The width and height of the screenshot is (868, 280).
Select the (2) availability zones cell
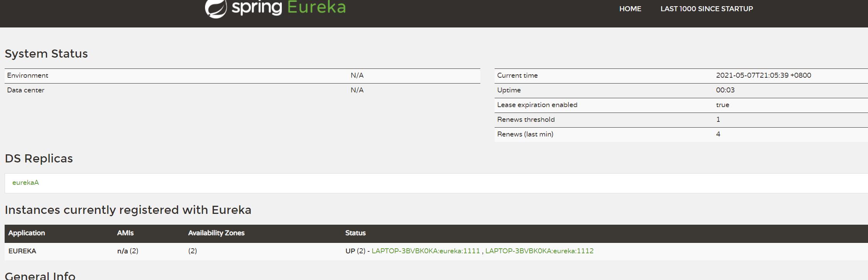pos(193,251)
